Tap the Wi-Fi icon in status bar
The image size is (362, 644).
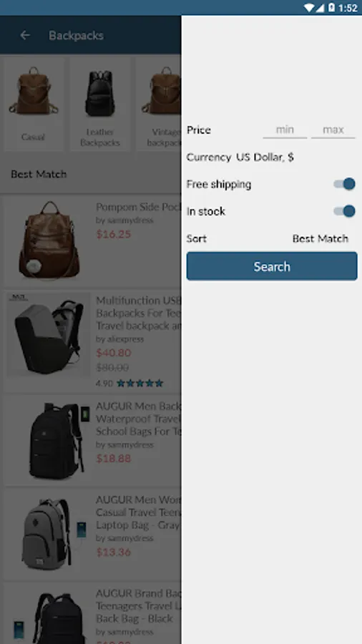tap(309, 7)
